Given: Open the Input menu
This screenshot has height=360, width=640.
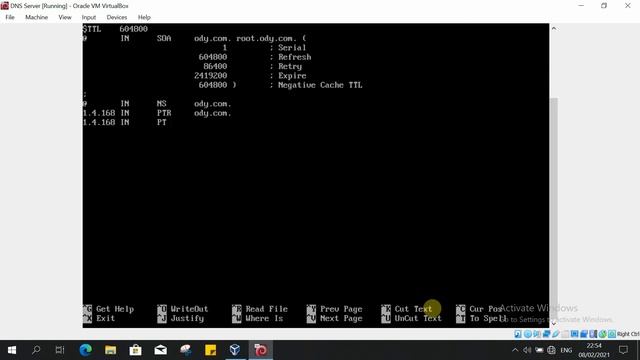Looking at the screenshot, I should pos(89,17).
